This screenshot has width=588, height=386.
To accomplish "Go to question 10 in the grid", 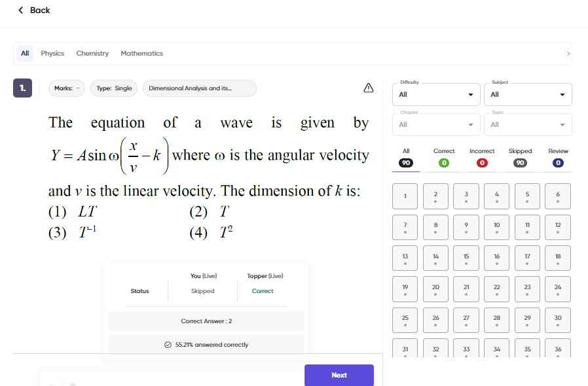I will tap(496, 227).
